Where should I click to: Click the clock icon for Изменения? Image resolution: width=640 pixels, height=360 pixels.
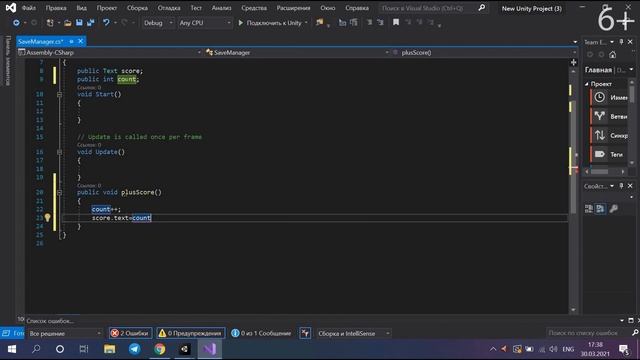point(600,97)
